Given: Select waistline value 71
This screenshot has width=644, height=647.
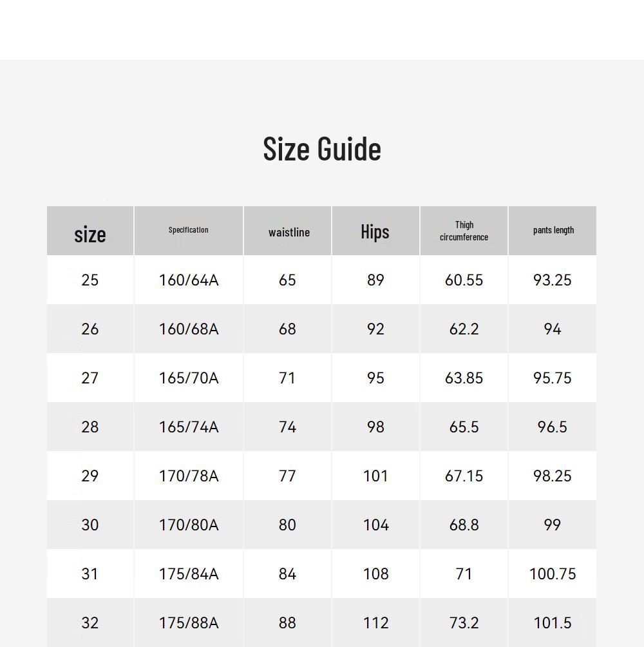Looking at the screenshot, I should tap(287, 378).
